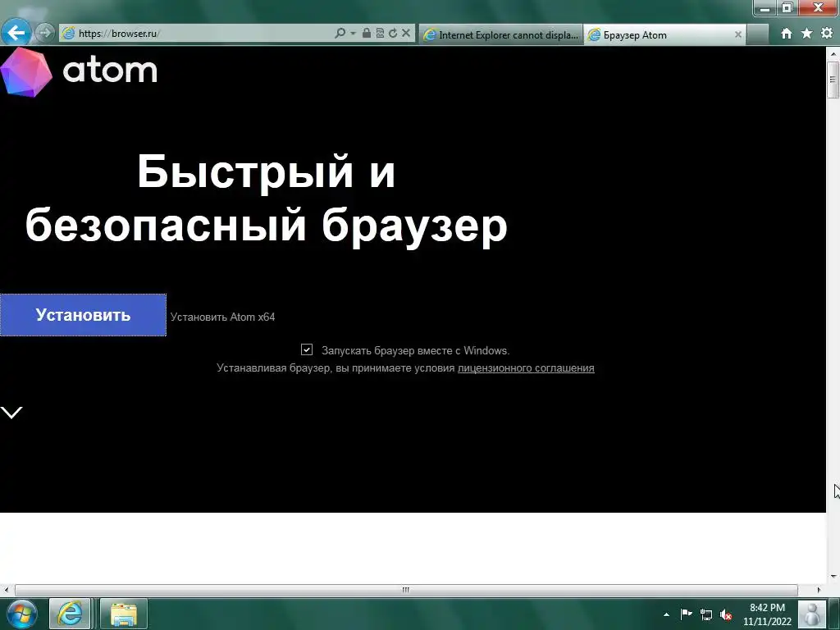Go to the Home page icon

(x=786, y=34)
